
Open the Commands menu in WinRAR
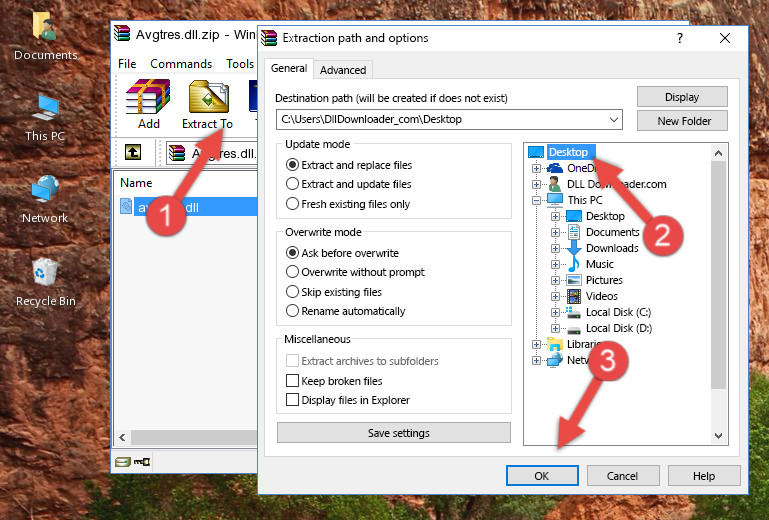[x=181, y=64]
